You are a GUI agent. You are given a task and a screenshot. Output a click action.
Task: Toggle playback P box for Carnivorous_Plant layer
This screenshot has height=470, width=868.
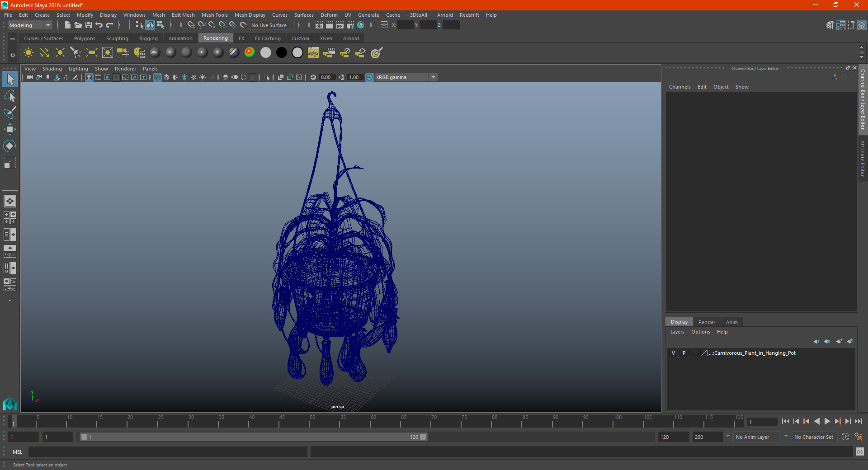click(x=684, y=353)
